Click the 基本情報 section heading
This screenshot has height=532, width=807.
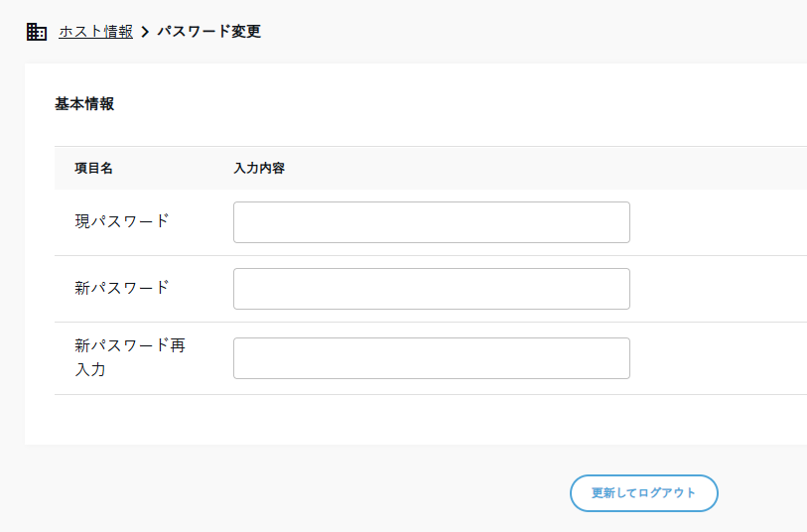point(84,103)
